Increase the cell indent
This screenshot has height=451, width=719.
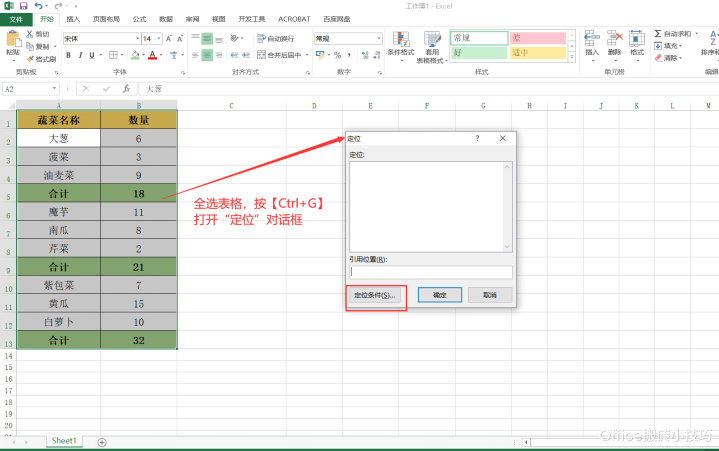(246, 55)
